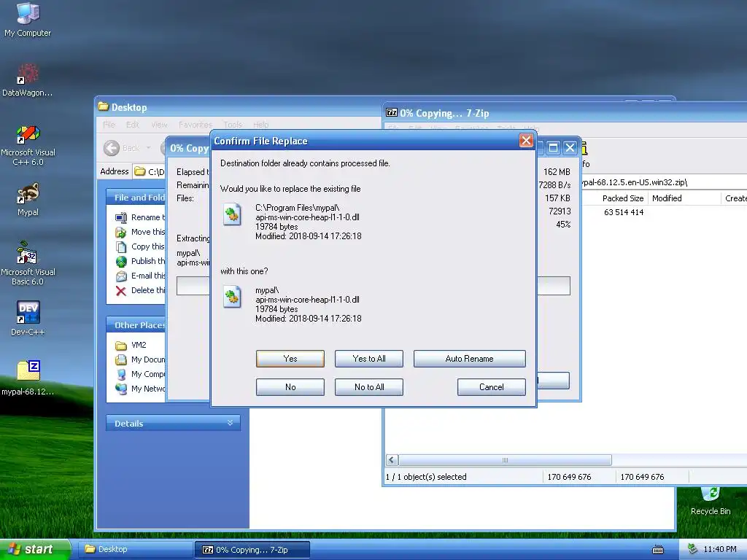
Task: Open Back button history dropdown arrow
Action: (149, 148)
